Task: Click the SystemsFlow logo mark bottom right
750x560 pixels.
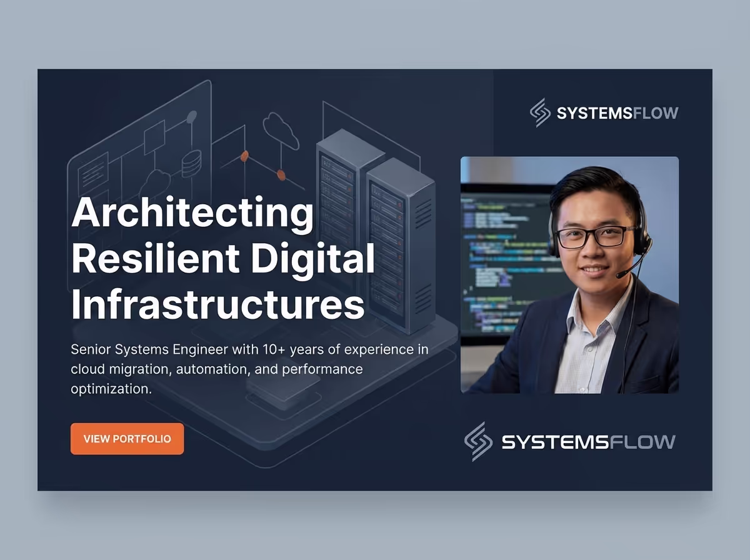Action: (x=478, y=441)
